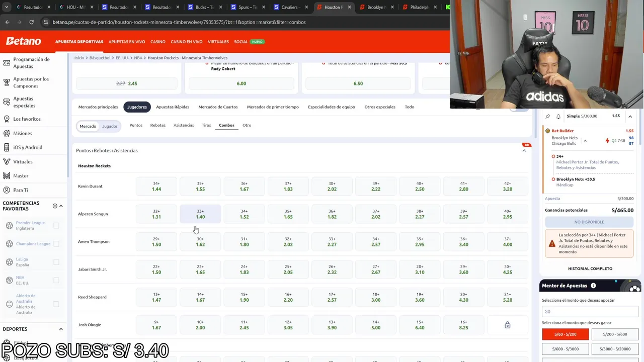Select the Asistencias filter tab
Image resolution: width=644 pixels, height=362 pixels.
(184, 125)
